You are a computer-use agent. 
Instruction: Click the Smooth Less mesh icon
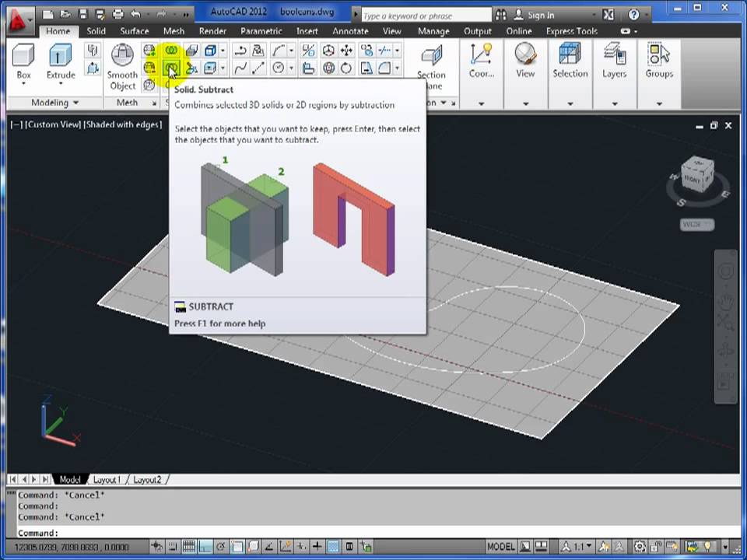(x=149, y=68)
